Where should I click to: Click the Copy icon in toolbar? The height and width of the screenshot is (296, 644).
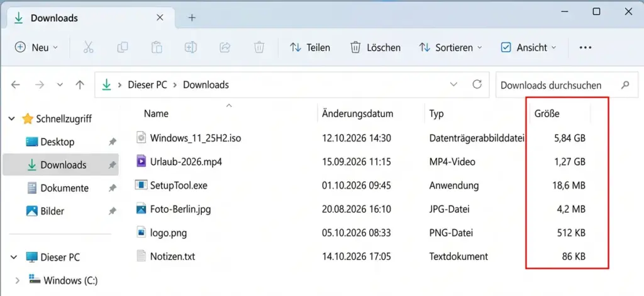[123, 48]
